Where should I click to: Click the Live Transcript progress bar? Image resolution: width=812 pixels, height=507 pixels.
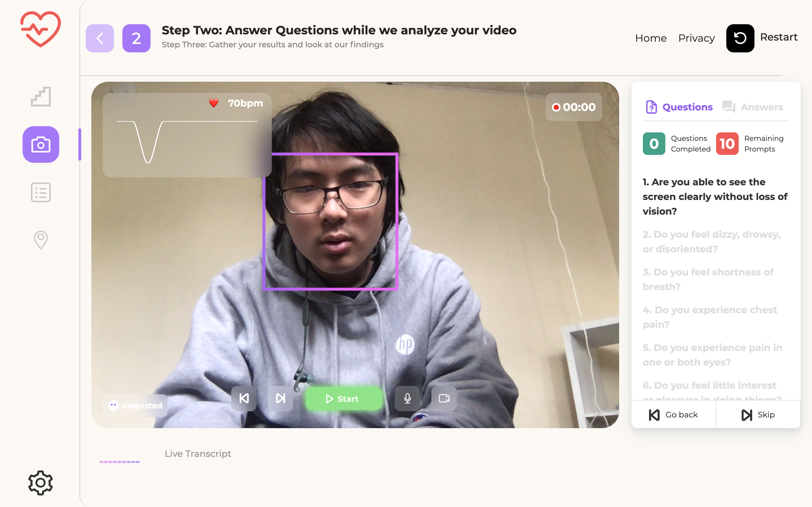(120, 462)
